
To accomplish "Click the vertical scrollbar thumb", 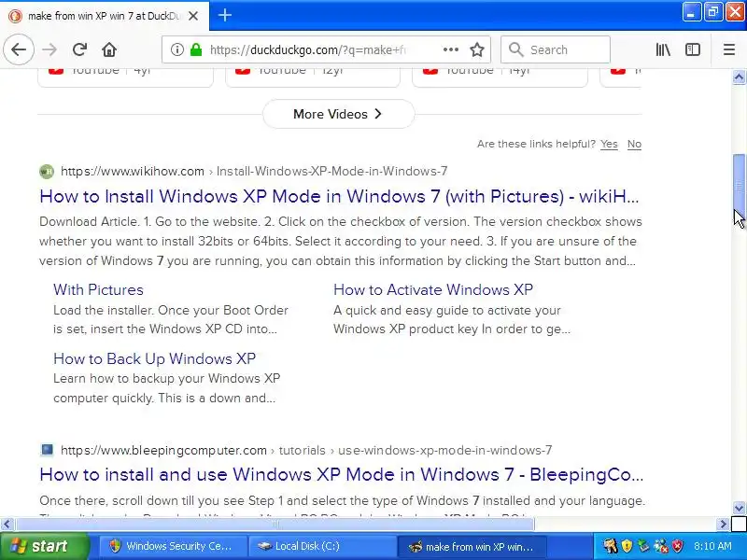I will tap(739, 186).
